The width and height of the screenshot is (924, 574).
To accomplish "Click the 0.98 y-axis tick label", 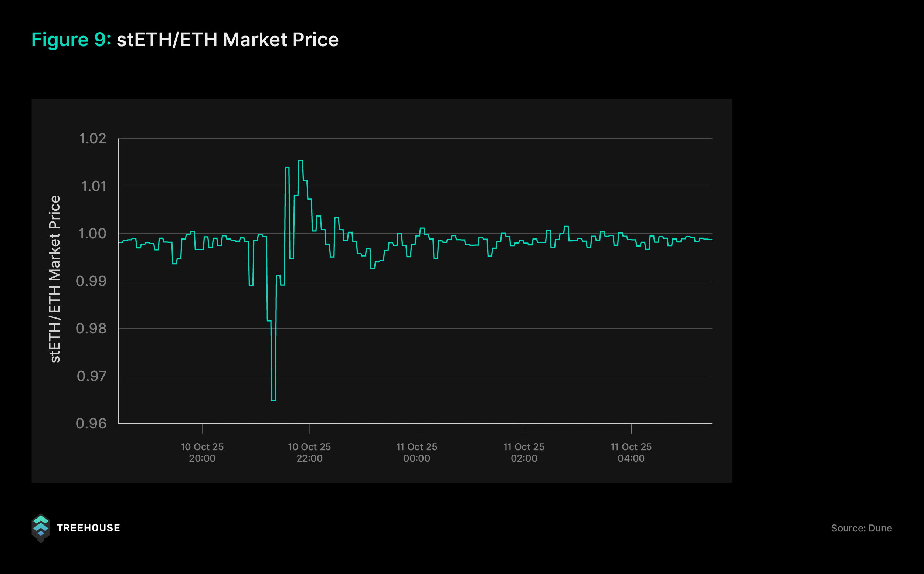I will coord(91,329).
